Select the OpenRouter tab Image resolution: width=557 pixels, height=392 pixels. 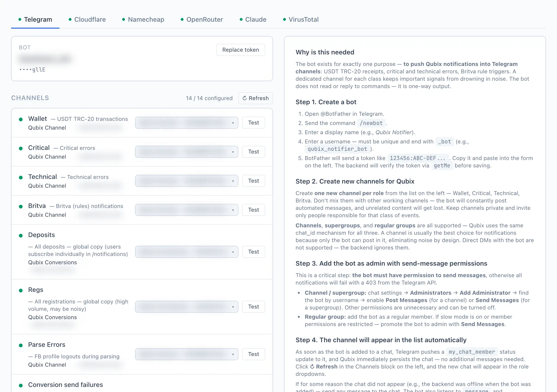coord(202,19)
